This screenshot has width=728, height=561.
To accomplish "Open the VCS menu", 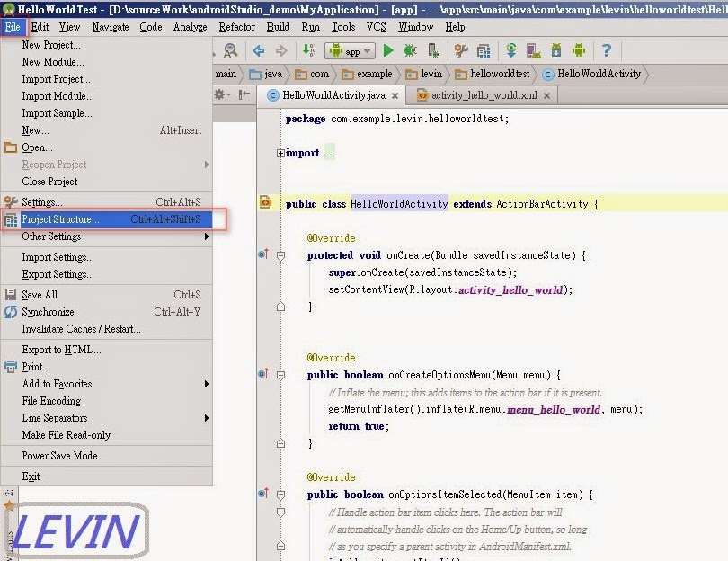I will pyautogui.click(x=377, y=27).
